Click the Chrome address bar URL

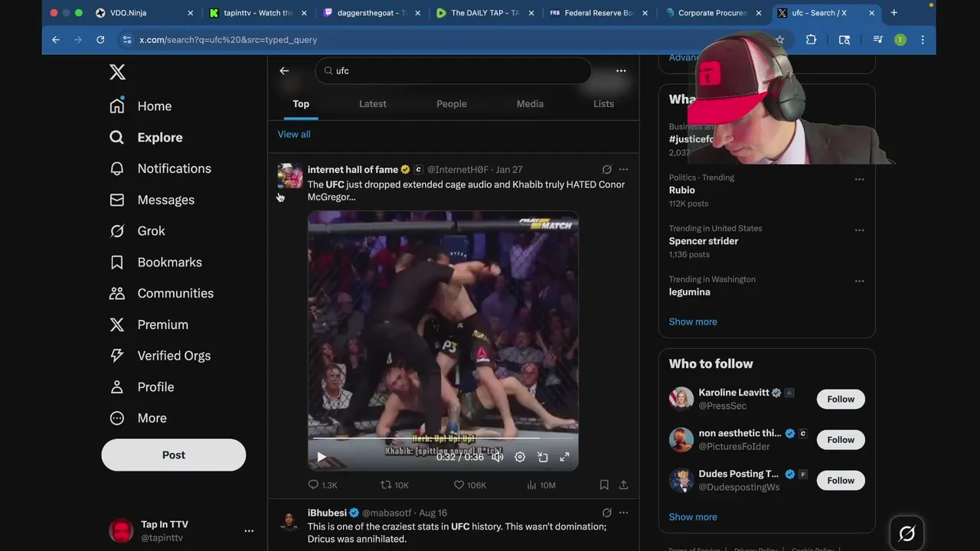point(228,40)
